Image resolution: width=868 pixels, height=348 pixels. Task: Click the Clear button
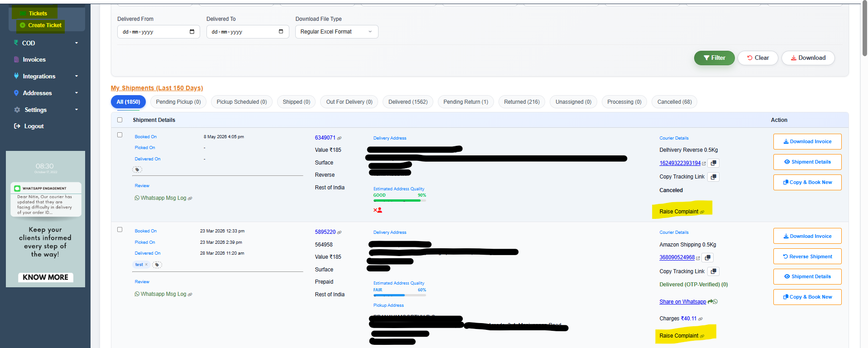tap(758, 58)
